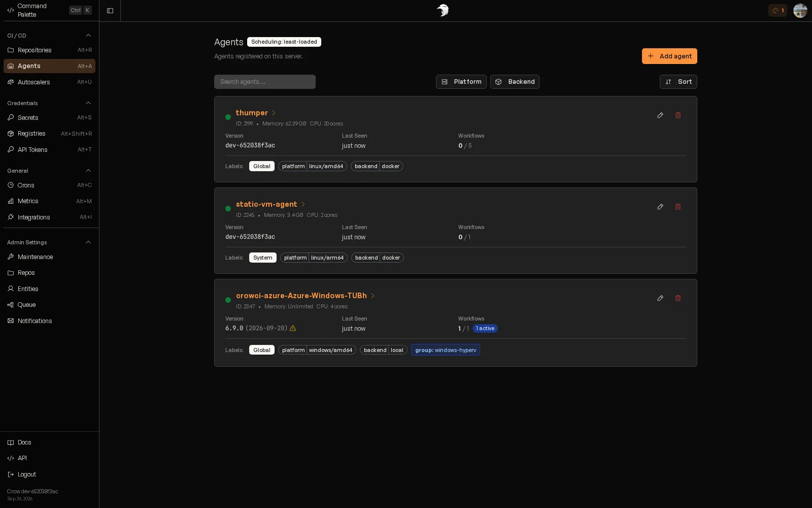The width and height of the screenshot is (812, 508).
Task: Edit the thumper agent with pencil icon
Action: tap(660, 115)
